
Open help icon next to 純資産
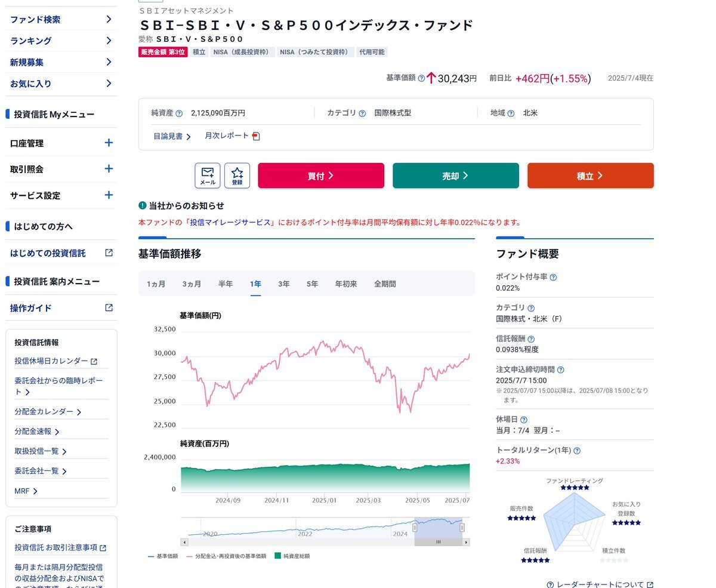coord(179,113)
